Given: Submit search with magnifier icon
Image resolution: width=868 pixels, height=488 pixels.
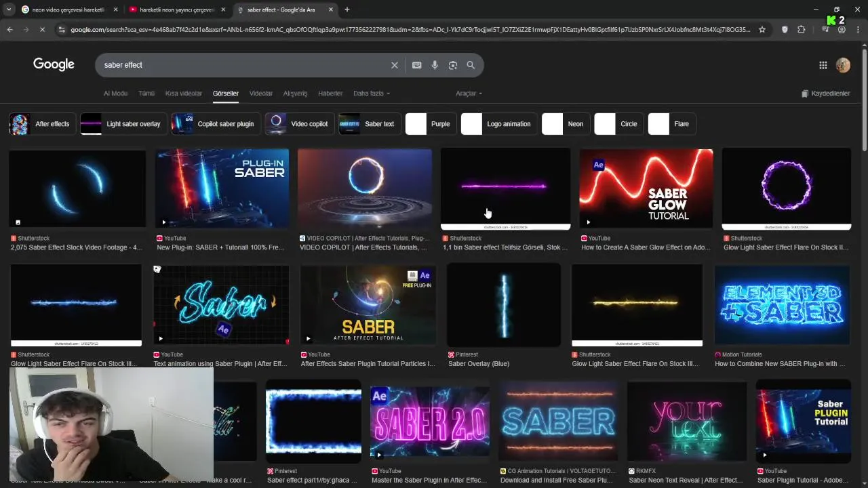Looking at the screenshot, I should pyautogui.click(x=471, y=65).
